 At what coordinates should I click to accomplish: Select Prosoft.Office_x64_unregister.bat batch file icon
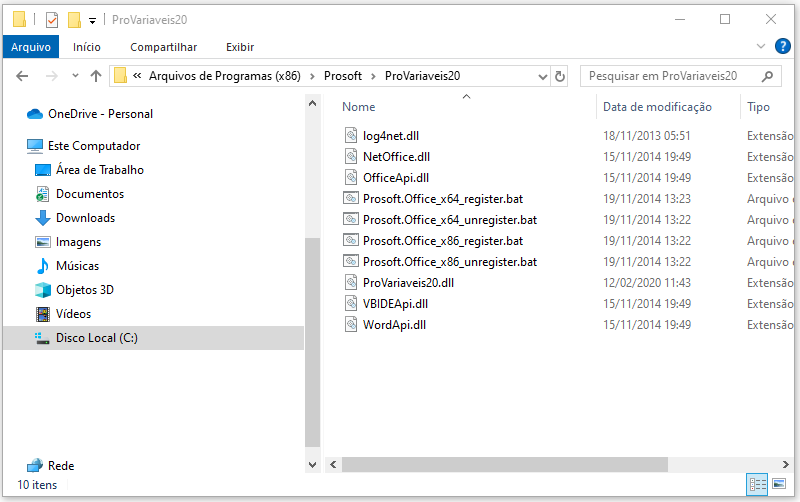(x=351, y=219)
